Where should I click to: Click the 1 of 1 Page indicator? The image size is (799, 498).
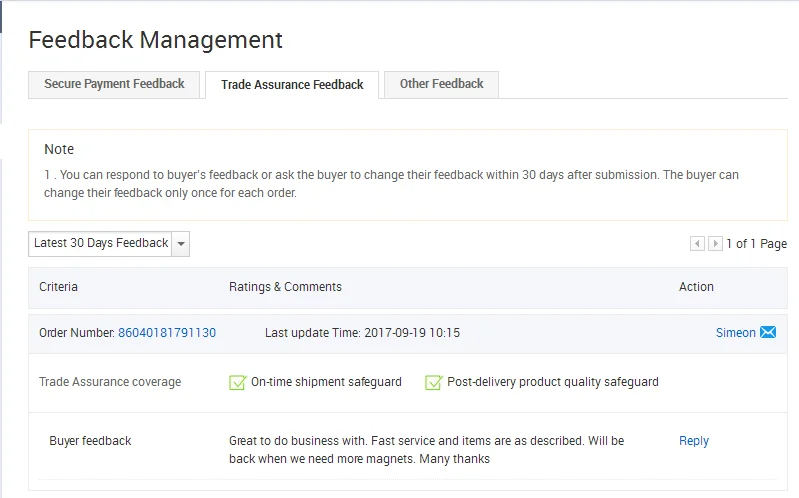(756, 244)
